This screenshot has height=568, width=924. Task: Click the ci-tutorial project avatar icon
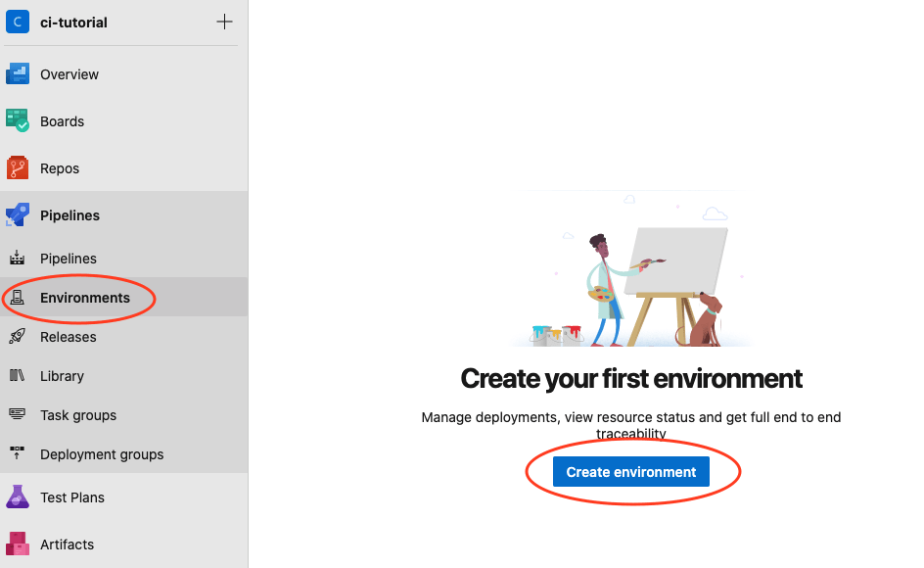point(18,22)
